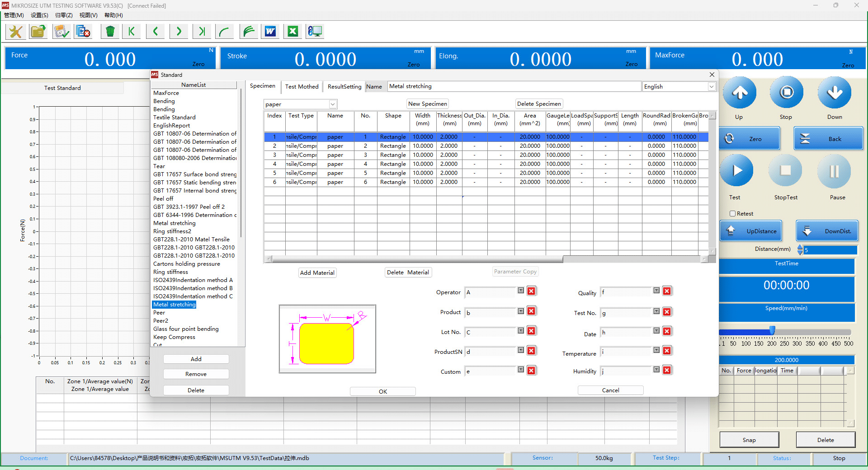868x470 pixels.
Task: Open the Humidity field dropdown
Action: pyautogui.click(x=656, y=370)
